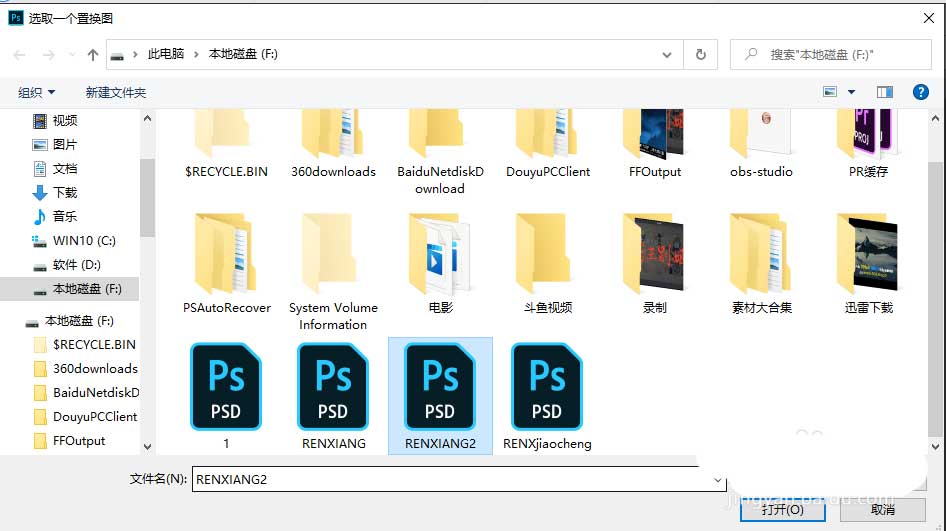Open the $RECYCLE.BIN folder icon
This screenshot has width=946, height=531.
(x=223, y=134)
